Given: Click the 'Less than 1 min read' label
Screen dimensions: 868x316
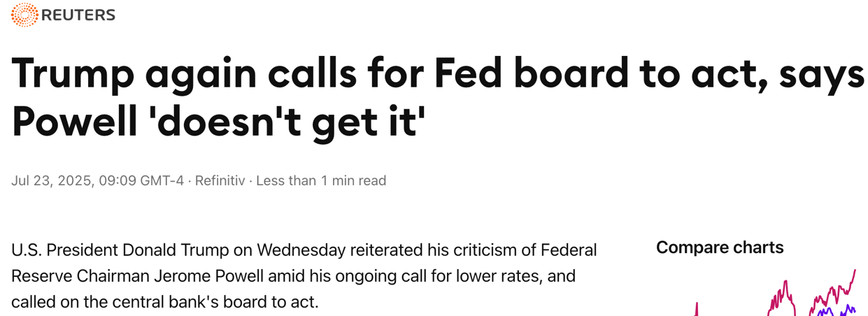Looking at the screenshot, I should [321, 181].
